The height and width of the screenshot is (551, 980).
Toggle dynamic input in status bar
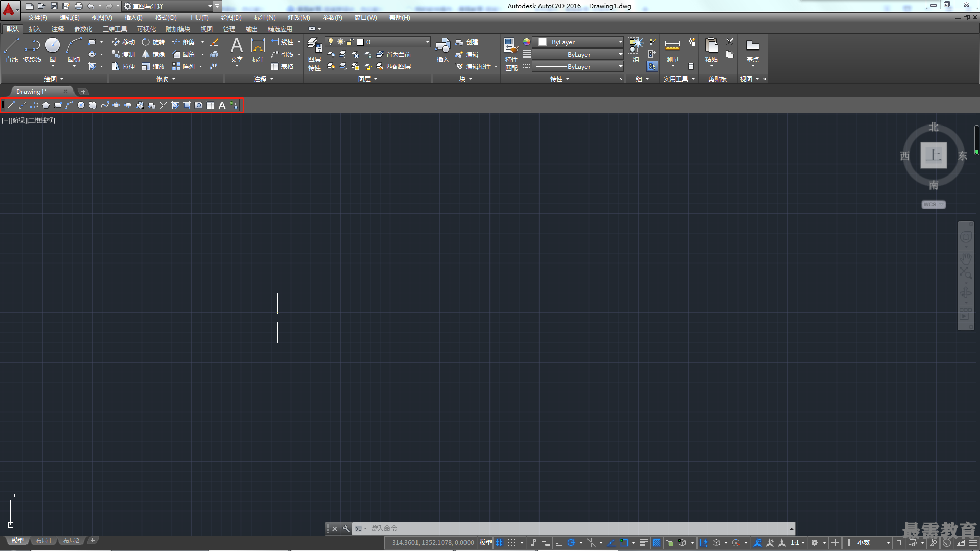(546, 543)
